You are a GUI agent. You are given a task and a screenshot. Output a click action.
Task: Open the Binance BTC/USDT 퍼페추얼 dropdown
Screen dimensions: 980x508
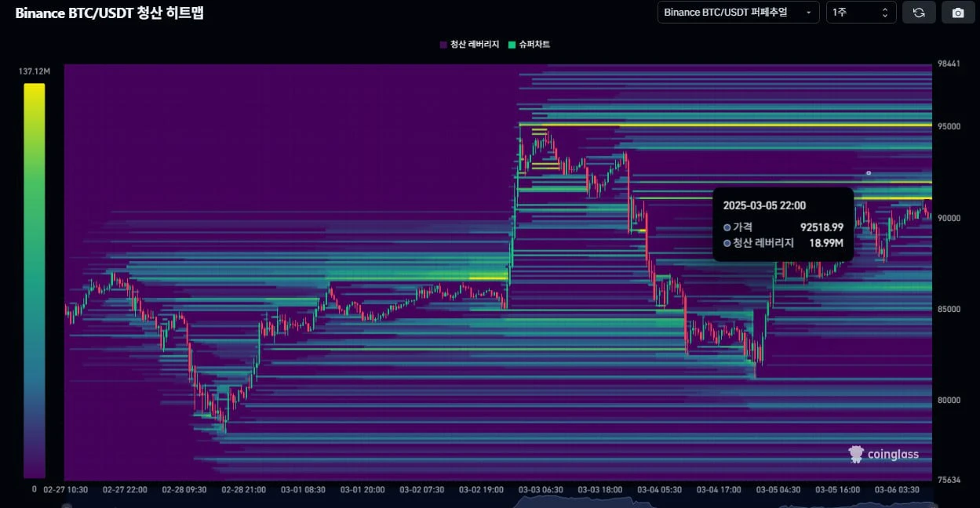coord(738,13)
